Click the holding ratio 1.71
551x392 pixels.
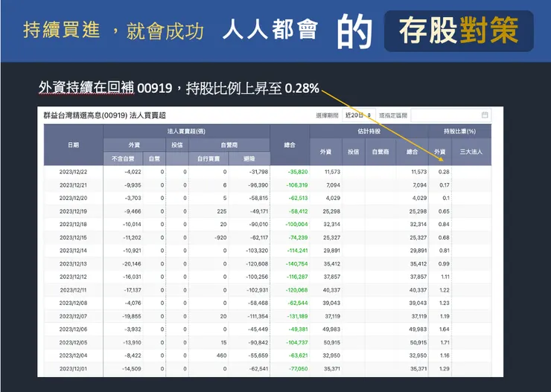click(x=445, y=342)
